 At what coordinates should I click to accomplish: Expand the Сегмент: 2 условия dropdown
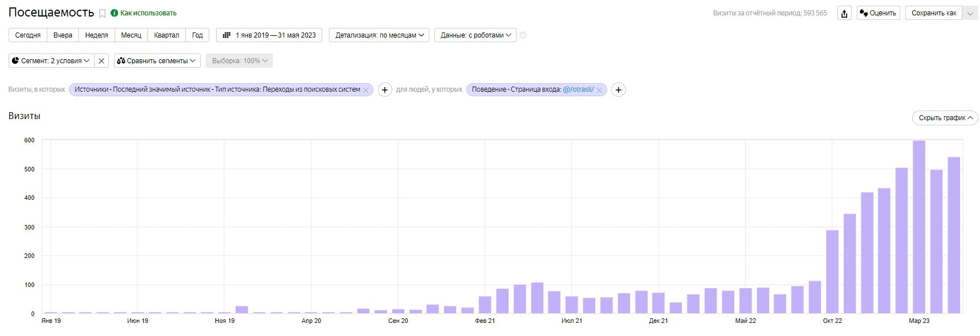point(51,61)
